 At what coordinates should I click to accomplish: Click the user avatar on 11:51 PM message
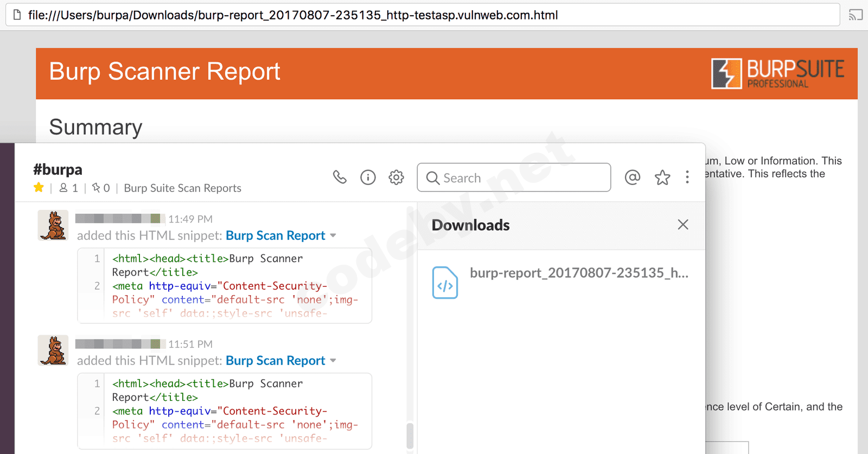point(53,350)
